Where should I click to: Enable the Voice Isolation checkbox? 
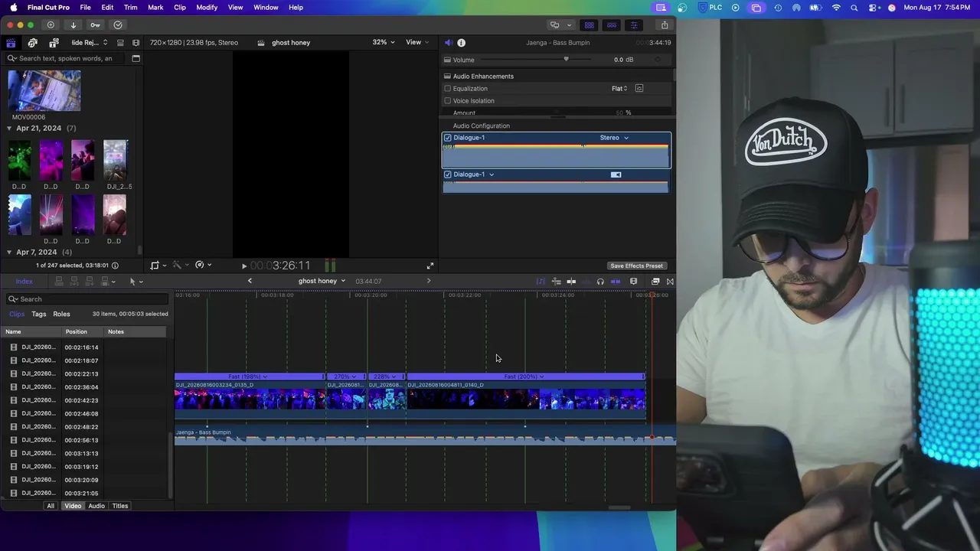coord(448,101)
